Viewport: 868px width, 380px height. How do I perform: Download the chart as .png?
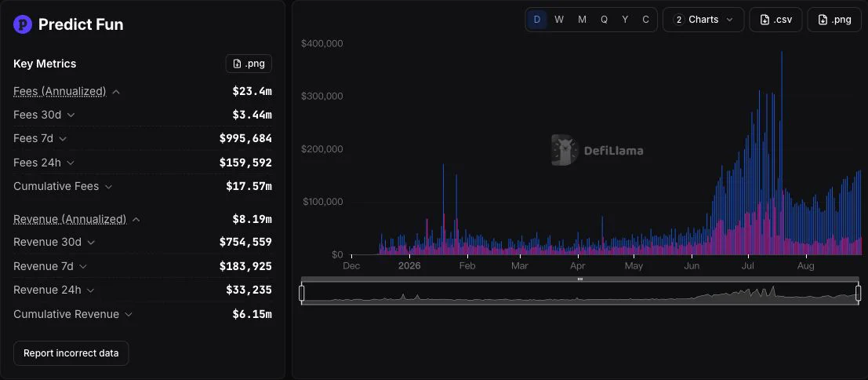pyautogui.click(x=834, y=20)
